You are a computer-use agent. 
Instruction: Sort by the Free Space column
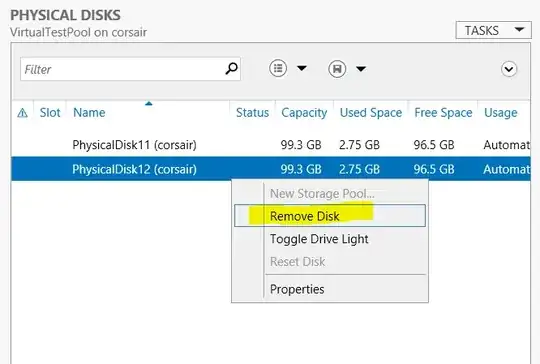pyautogui.click(x=443, y=113)
